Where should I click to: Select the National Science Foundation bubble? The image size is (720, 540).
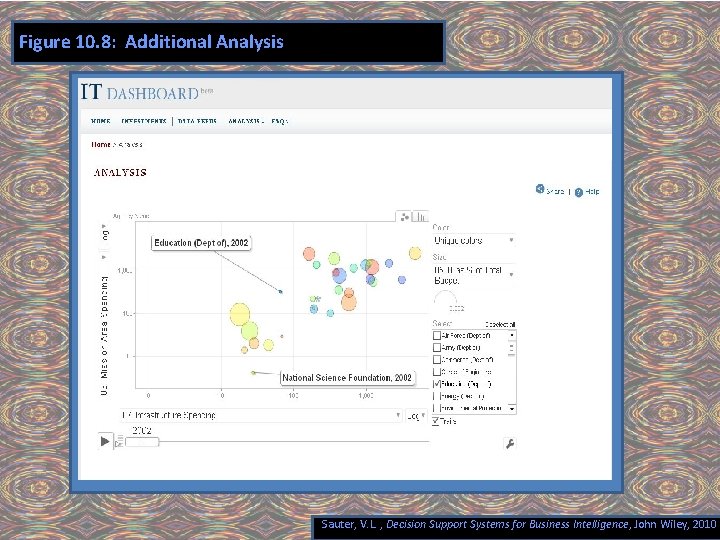pyautogui.click(x=253, y=372)
